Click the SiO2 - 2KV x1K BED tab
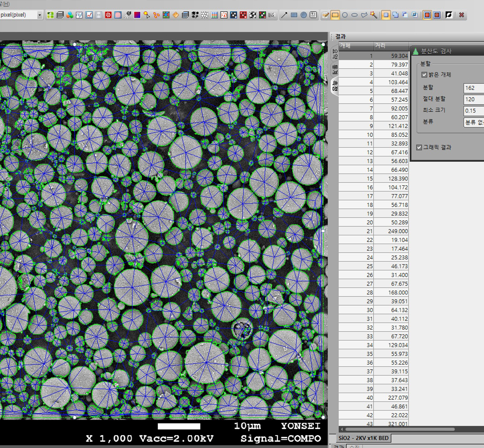Viewport: 484px width, 448px height. tap(363, 438)
